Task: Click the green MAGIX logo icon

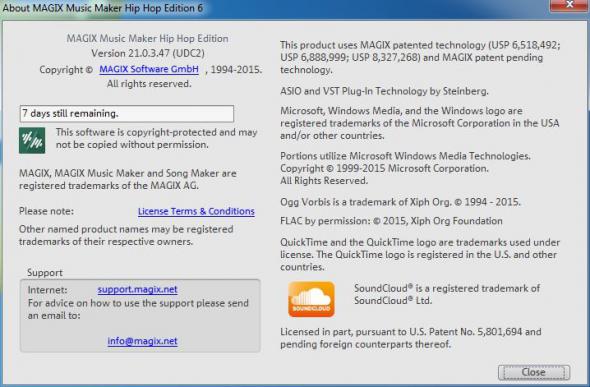Action: coord(32,140)
